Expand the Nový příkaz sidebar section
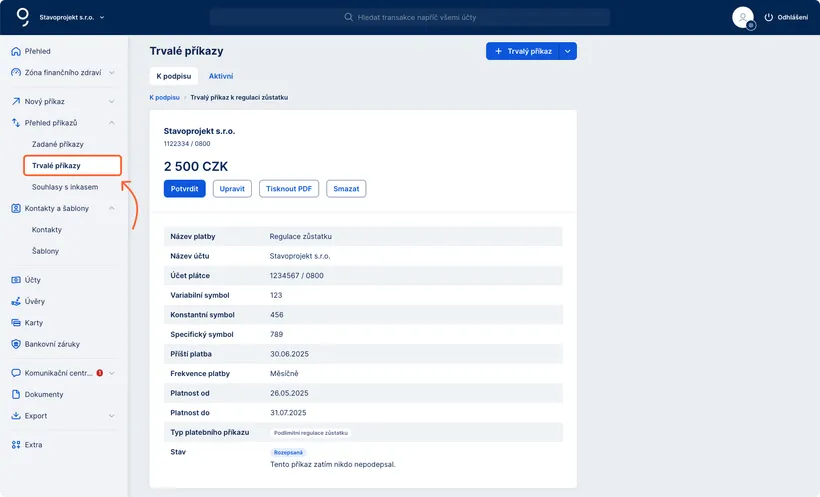This screenshot has height=497, width=820. 111,101
